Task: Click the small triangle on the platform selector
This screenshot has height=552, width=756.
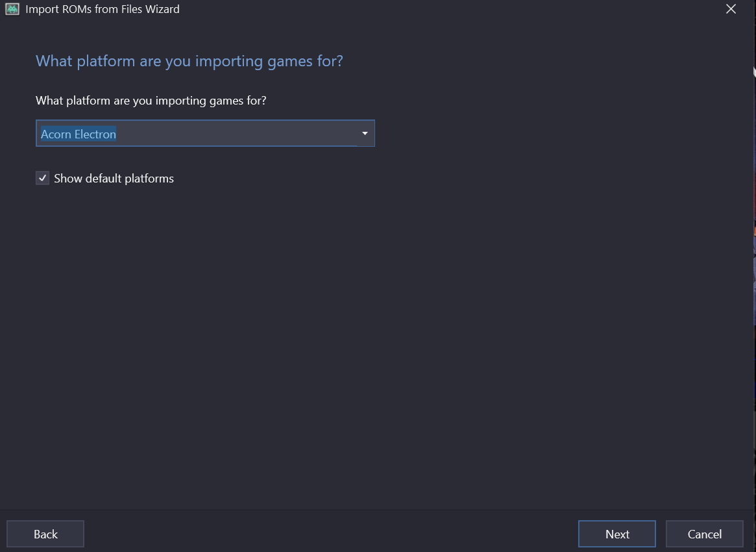Action: [365, 134]
